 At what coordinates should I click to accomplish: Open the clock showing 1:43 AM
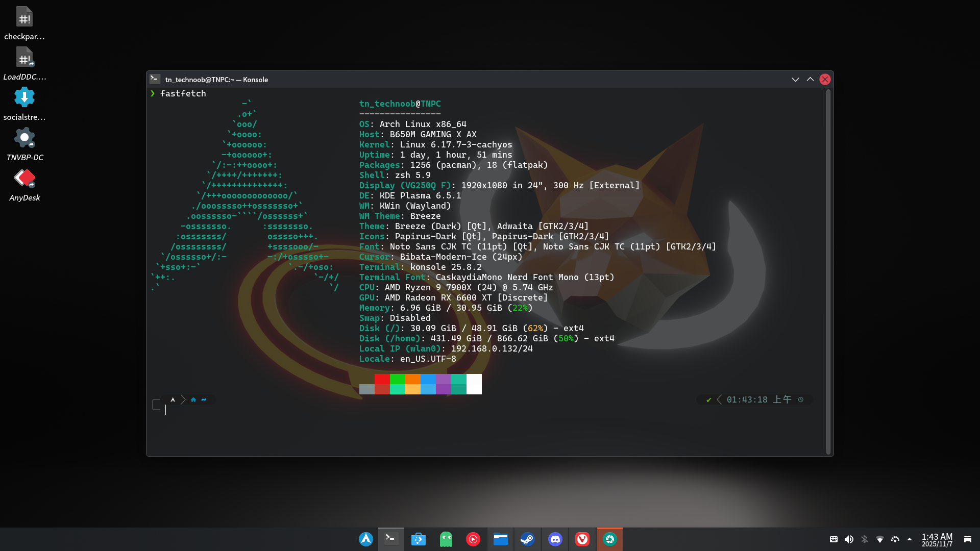tap(937, 539)
